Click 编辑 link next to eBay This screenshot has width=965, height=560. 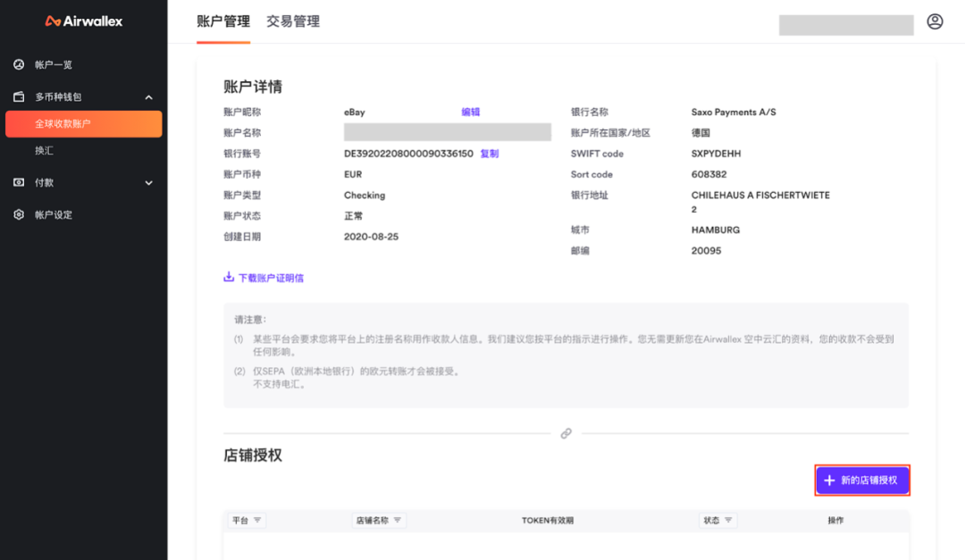(x=470, y=113)
